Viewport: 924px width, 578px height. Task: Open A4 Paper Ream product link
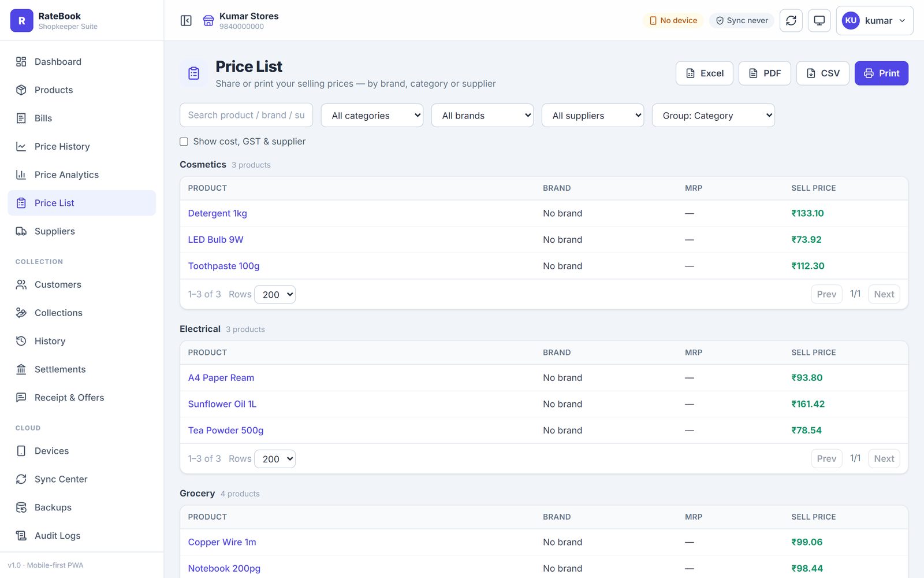click(x=221, y=377)
